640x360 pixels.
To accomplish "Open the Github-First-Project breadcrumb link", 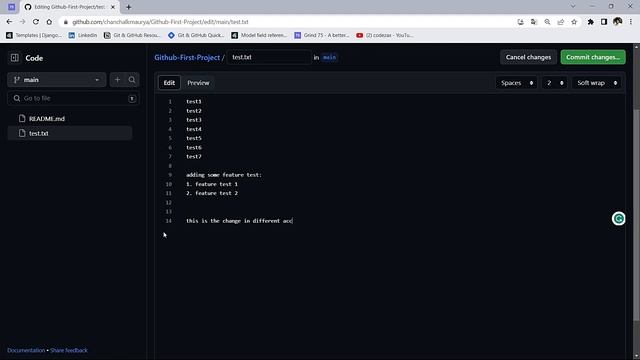I will [187, 58].
